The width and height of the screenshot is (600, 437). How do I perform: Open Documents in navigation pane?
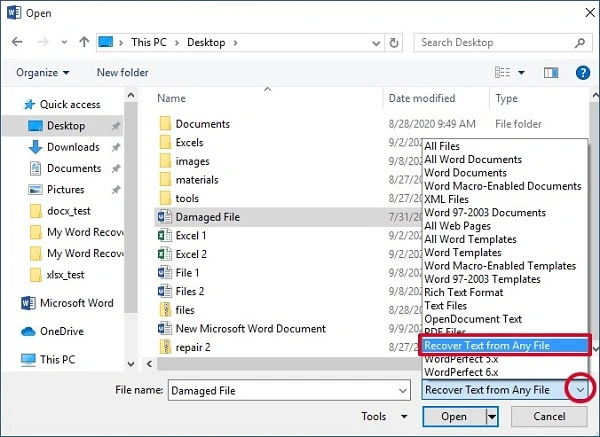tap(74, 168)
